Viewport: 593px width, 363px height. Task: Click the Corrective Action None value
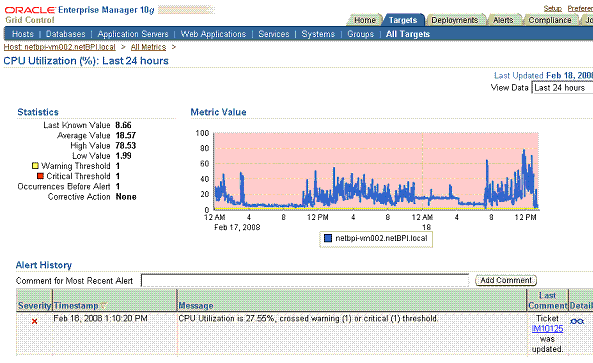126,197
